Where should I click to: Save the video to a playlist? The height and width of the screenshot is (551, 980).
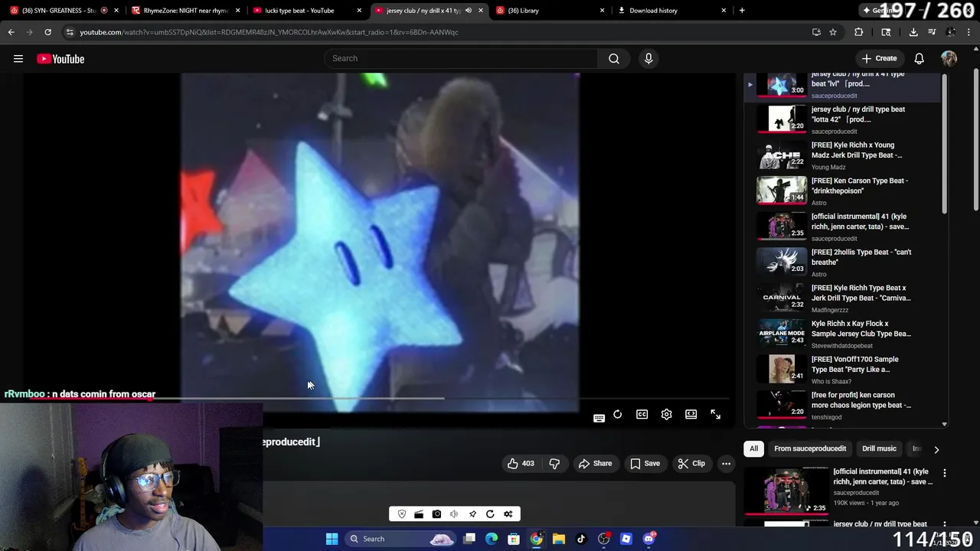(x=645, y=463)
